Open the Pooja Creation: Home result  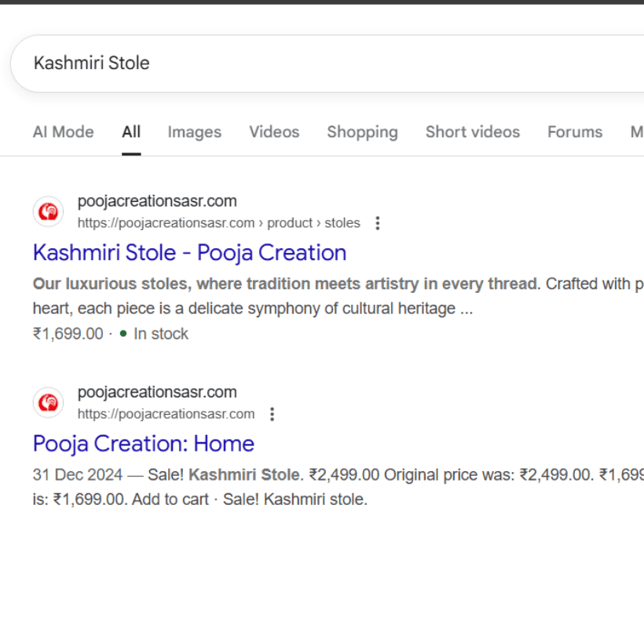tap(143, 444)
